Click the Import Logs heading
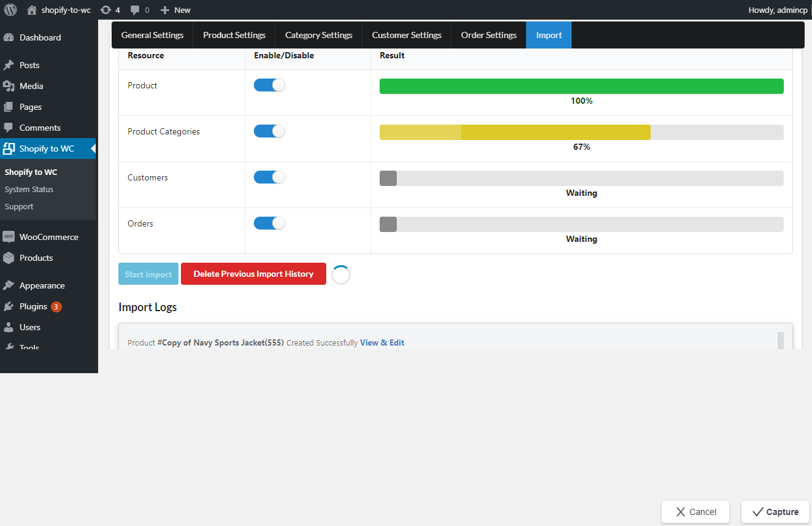 tap(148, 307)
